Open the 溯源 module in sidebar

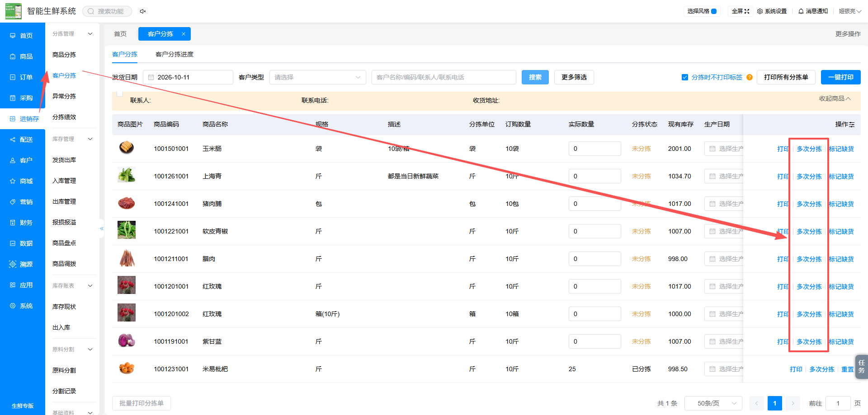pyautogui.click(x=22, y=264)
